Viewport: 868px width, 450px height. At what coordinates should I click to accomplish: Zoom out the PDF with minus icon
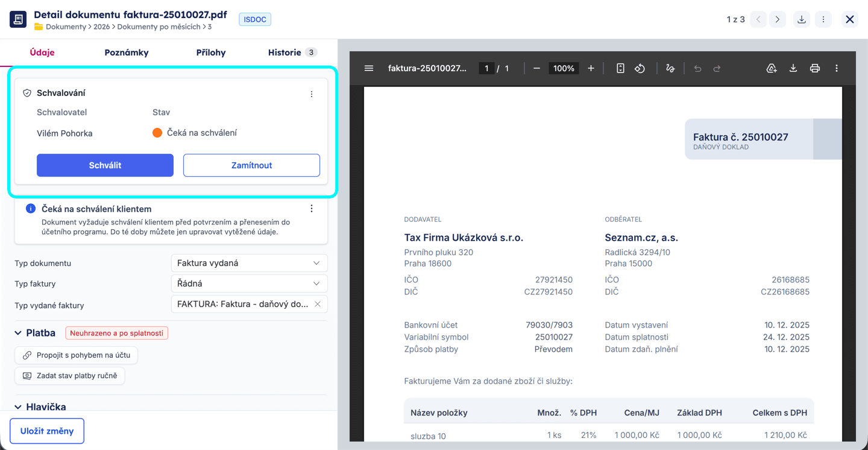(536, 68)
